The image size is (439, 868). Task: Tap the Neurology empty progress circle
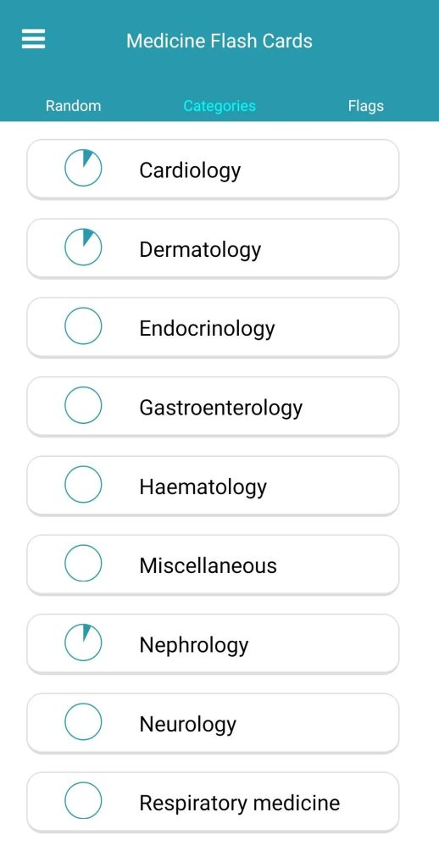pyautogui.click(x=83, y=721)
